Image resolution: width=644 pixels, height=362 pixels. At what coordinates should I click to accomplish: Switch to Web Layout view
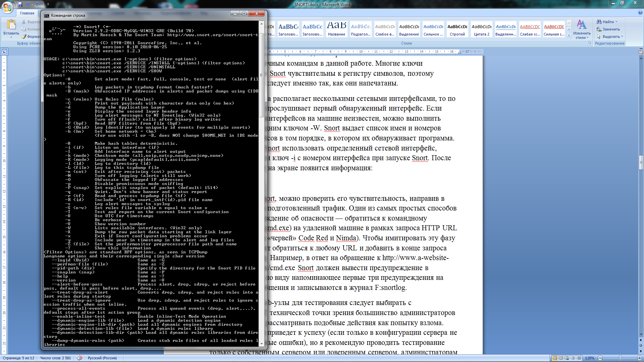(x=567, y=358)
